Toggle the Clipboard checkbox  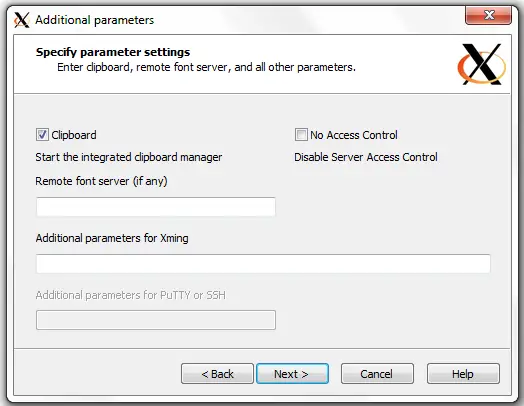(x=42, y=135)
